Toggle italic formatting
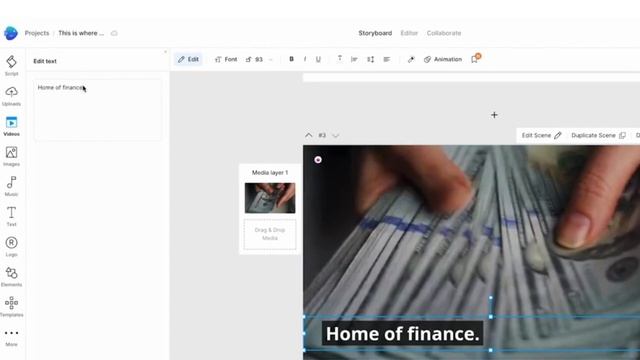Screen dimensions: 640x360 tap(305, 59)
